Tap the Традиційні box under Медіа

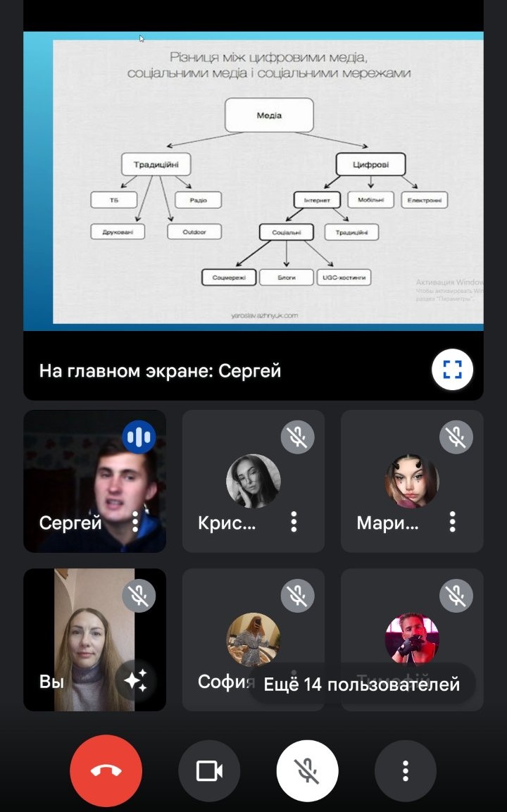pyautogui.click(x=156, y=164)
